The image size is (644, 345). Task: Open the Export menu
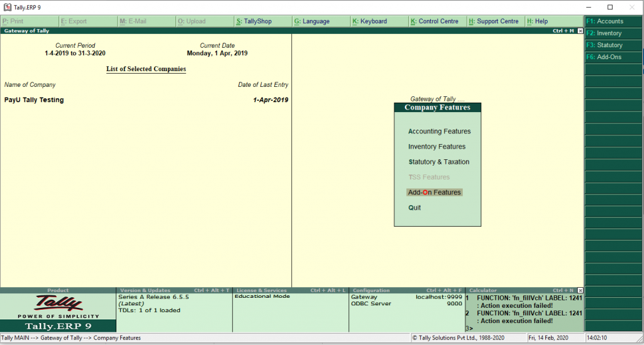88,21
